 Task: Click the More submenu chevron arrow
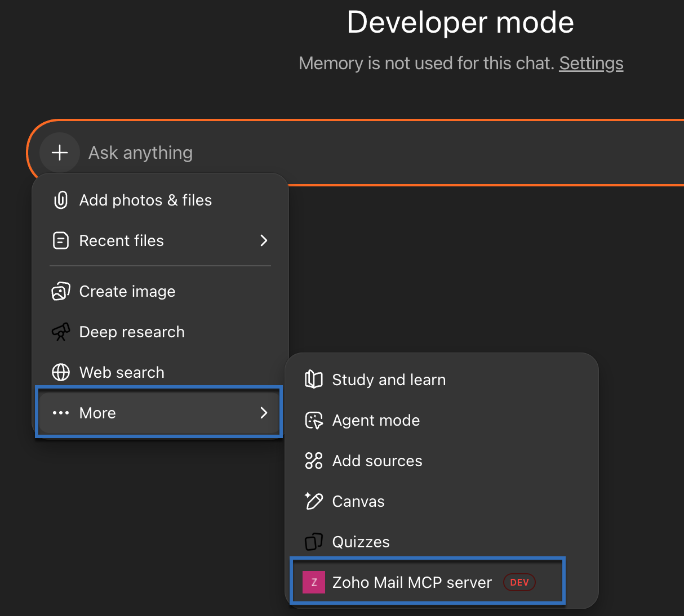coord(264,413)
